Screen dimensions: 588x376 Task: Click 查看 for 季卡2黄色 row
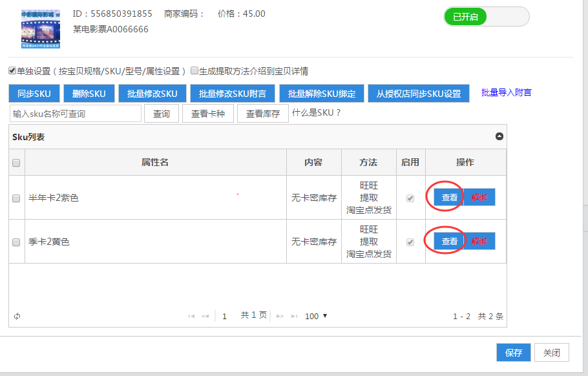point(450,242)
